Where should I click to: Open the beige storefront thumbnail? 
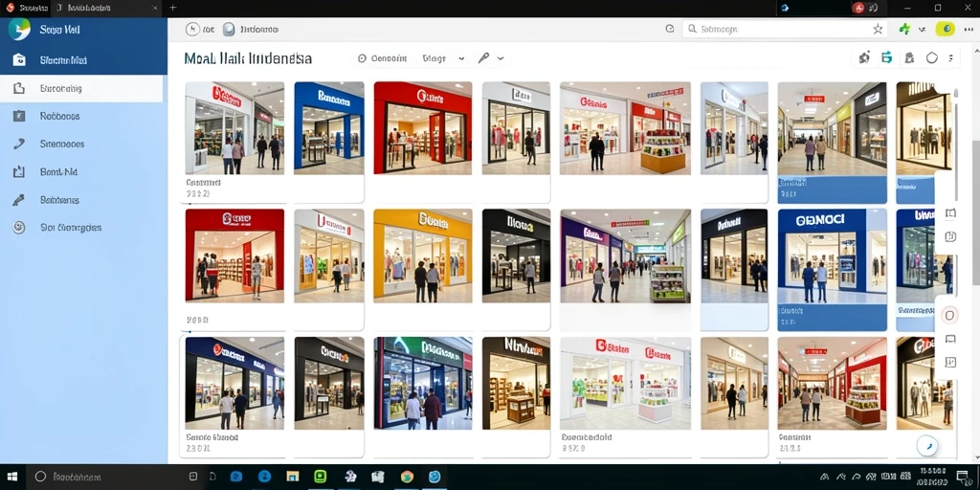pyautogui.click(x=734, y=383)
